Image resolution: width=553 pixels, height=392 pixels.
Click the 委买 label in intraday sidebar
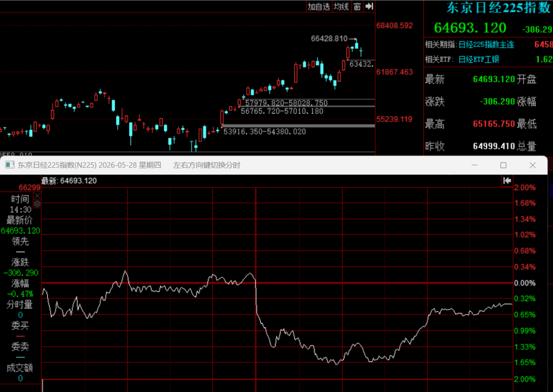[x=20, y=325]
